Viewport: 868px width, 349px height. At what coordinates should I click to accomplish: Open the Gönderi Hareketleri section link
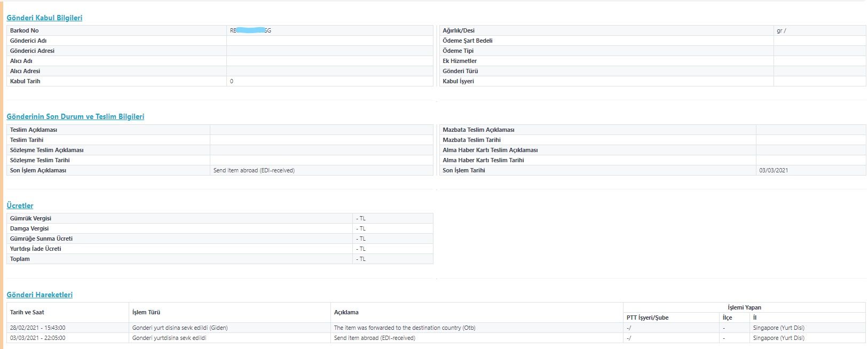(40, 295)
